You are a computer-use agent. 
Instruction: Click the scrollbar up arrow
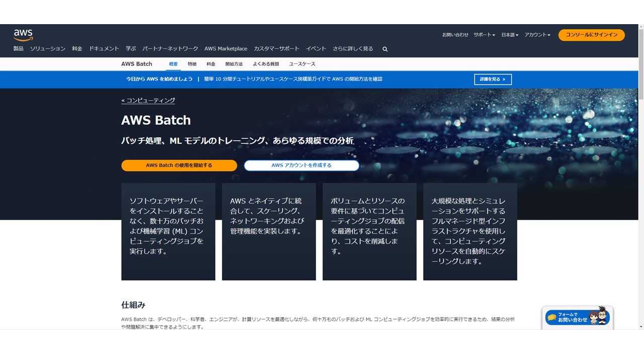(x=640, y=27)
